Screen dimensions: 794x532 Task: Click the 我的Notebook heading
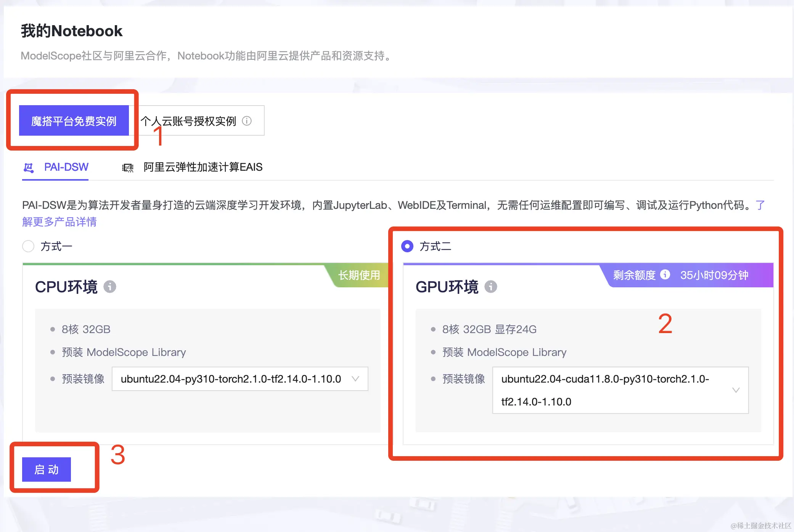coord(72,31)
